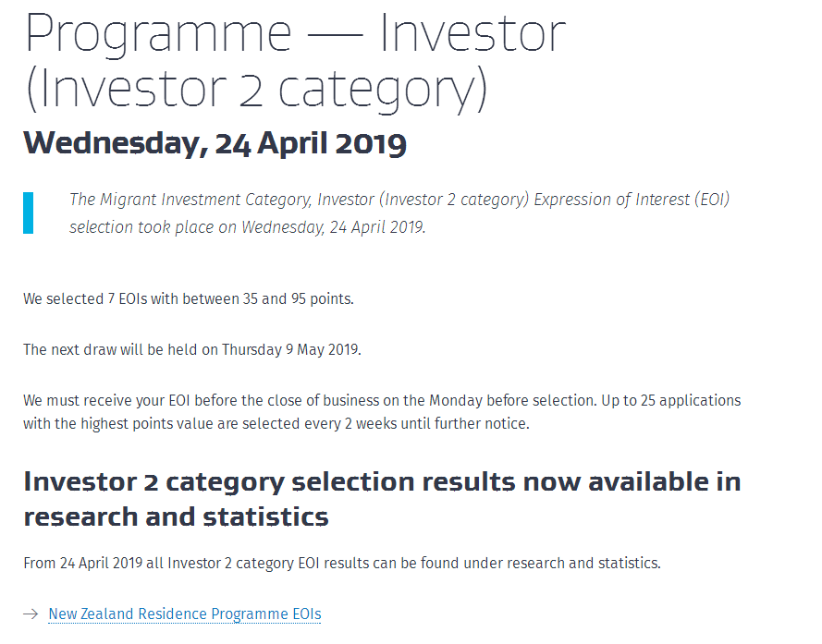Click the arrow icon before Residence Programme link
This screenshot has width=822, height=644.
pos(31,614)
